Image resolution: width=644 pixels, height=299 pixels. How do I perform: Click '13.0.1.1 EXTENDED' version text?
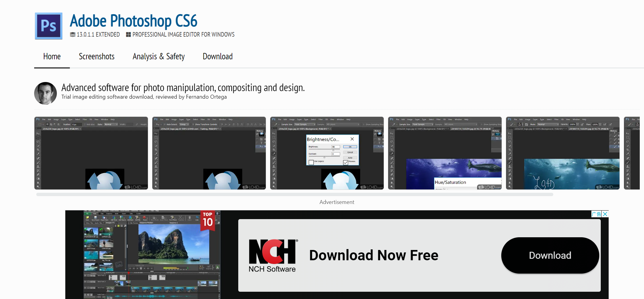tap(98, 34)
